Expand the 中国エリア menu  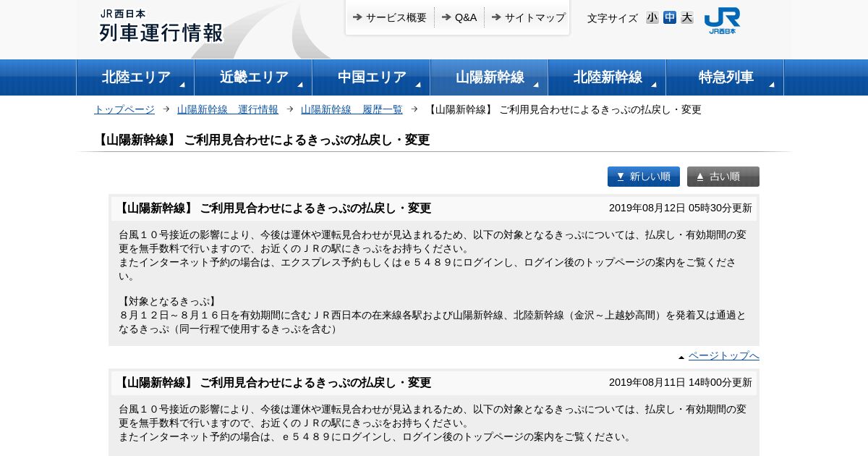[x=371, y=77]
